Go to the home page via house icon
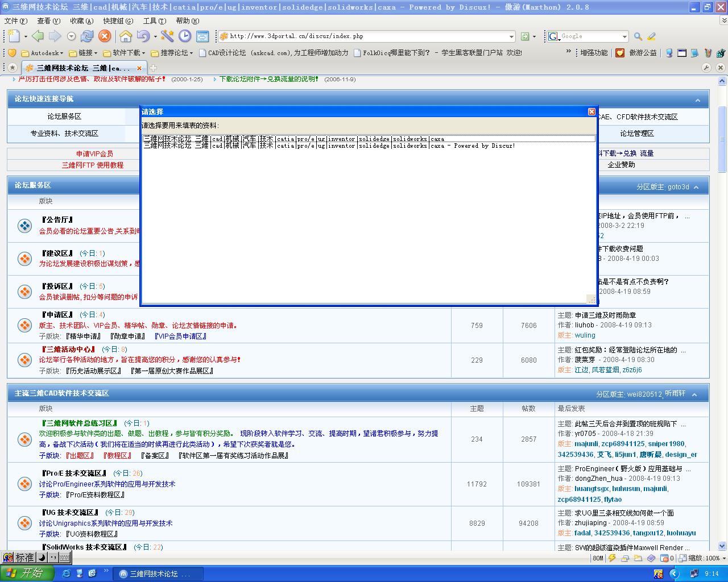 click(x=126, y=36)
